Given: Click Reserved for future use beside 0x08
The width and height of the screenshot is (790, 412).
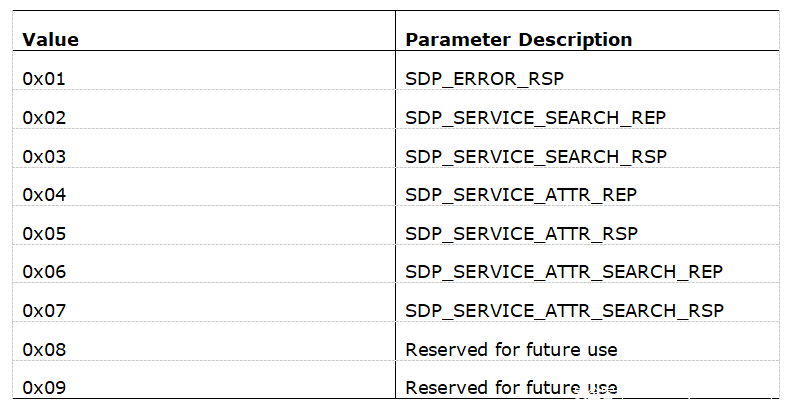Looking at the screenshot, I should (511, 349).
